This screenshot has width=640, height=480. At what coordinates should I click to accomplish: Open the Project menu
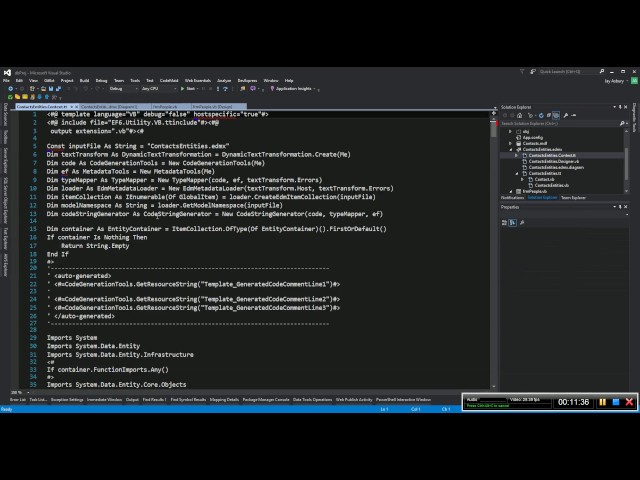click(x=67, y=80)
